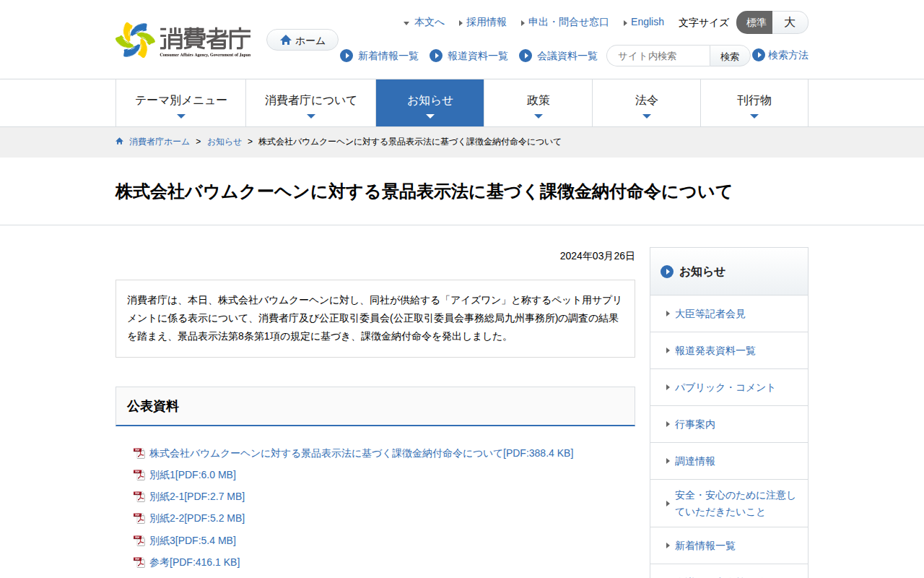Click the ホーム button
Viewport: 924px width, 578px height.
[302, 40]
